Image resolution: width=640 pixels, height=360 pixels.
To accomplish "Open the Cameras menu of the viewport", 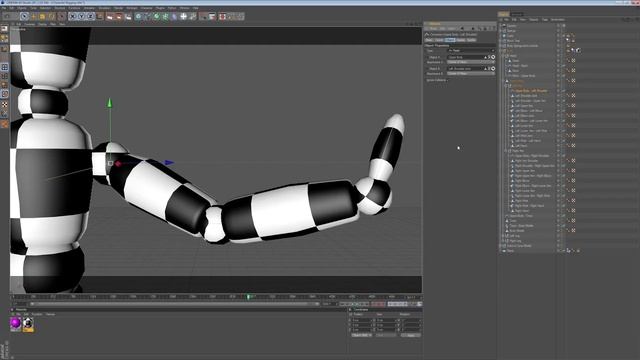I will [29, 24].
